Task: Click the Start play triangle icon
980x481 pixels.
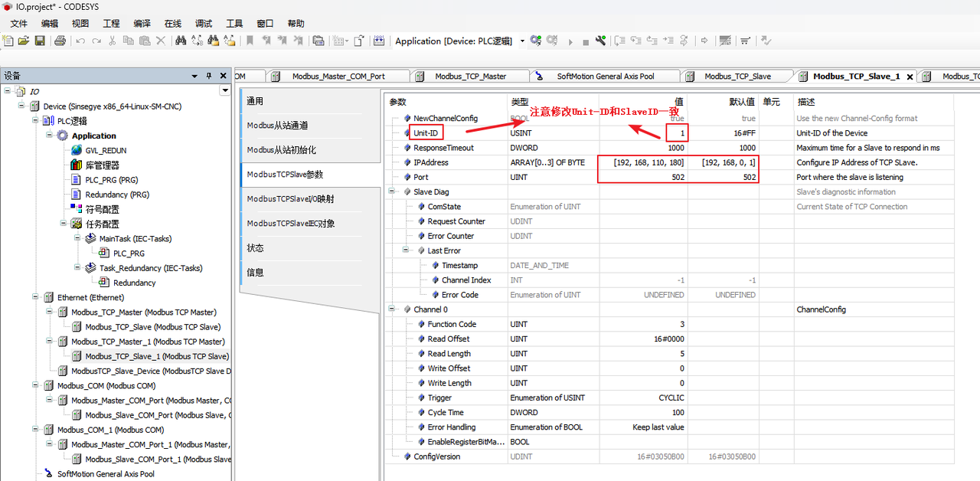Action: click(x=570, y=41)
